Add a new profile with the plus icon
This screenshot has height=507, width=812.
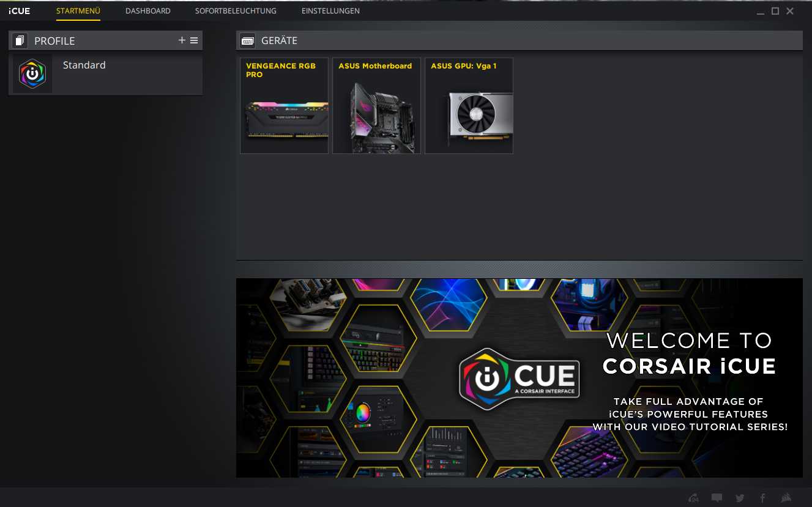(182, 40)
